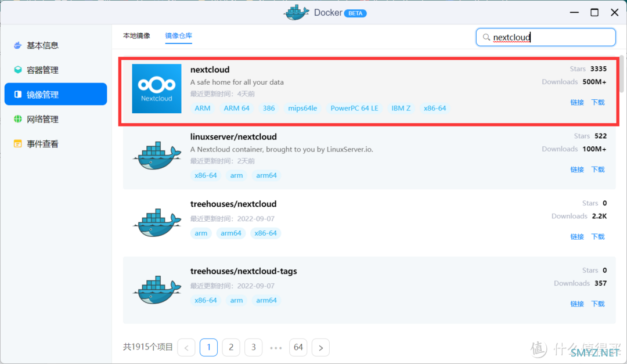Click 下载 for treehouses/nextcloud-tags
Screen dimensions: 627x364
[598, 304]
